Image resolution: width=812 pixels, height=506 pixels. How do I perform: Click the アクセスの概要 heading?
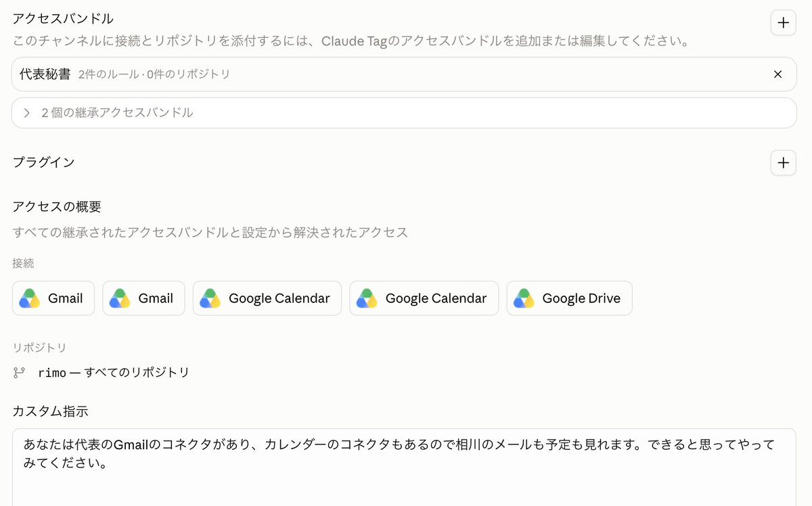pos(57,206)
